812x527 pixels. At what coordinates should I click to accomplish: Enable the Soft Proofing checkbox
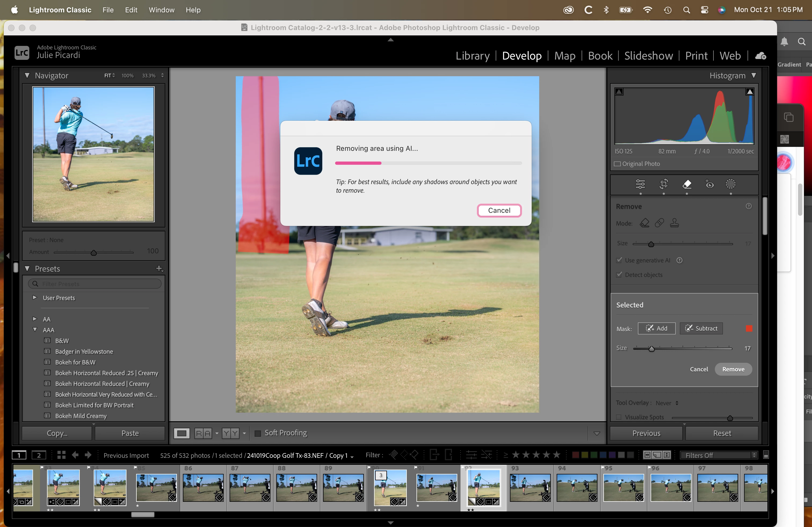[258, 433]
